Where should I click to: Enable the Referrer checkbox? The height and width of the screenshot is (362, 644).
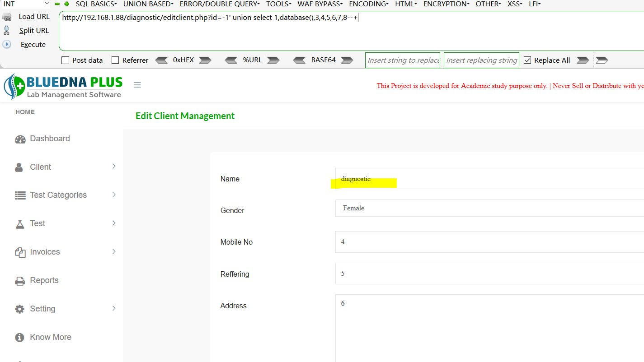click(115, 60)
